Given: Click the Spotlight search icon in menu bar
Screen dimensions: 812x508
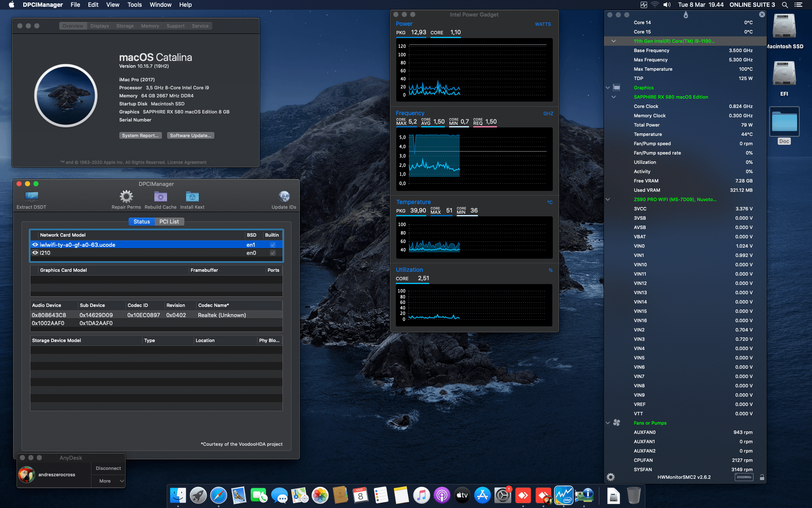Looking at the screenshot, I should click(785, 5).
